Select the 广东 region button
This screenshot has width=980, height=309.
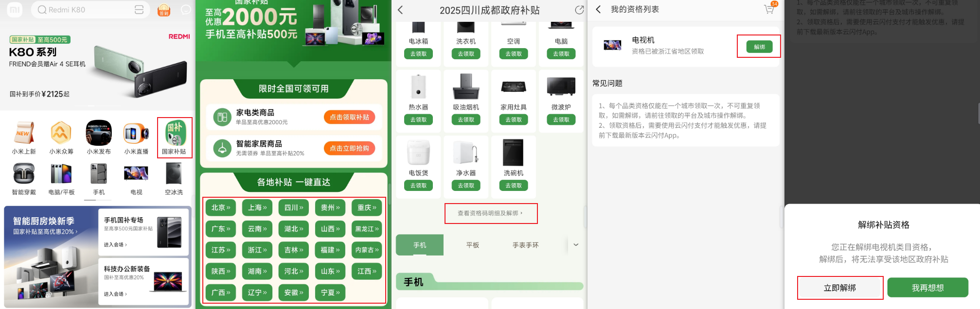pos(221,229)
